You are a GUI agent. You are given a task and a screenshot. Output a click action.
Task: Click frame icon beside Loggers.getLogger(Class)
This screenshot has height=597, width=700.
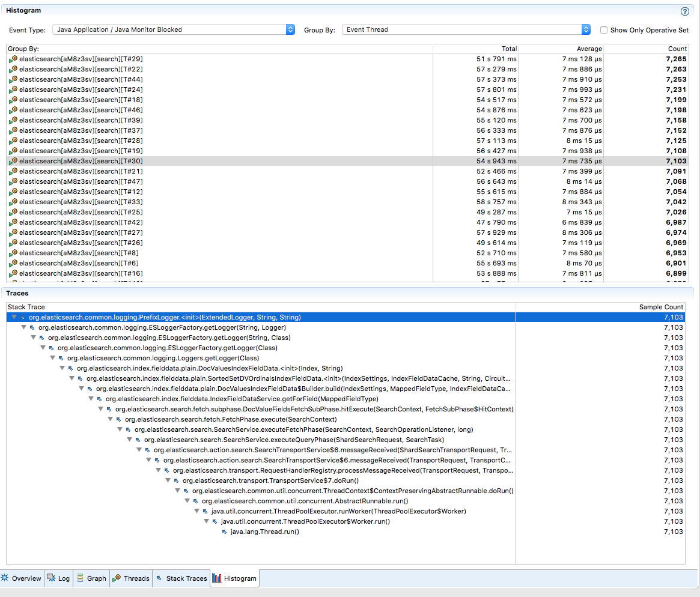(61, 359)
